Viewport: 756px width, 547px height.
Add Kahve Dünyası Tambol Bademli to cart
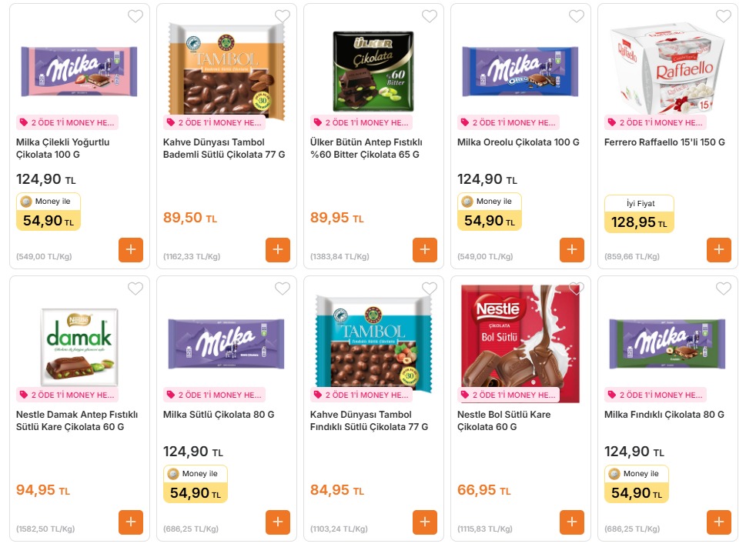(278, 250)
